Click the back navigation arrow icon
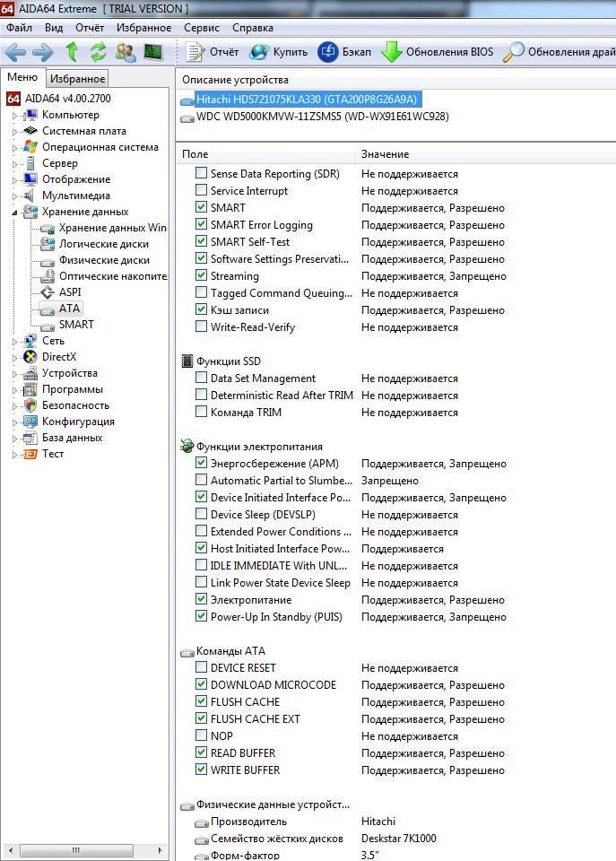 15,53
